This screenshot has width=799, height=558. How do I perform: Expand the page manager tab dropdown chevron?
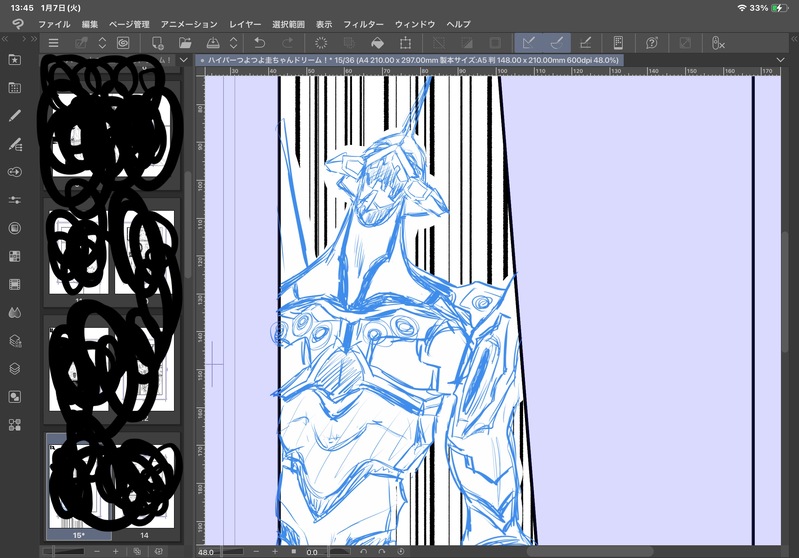pos(184,60)
